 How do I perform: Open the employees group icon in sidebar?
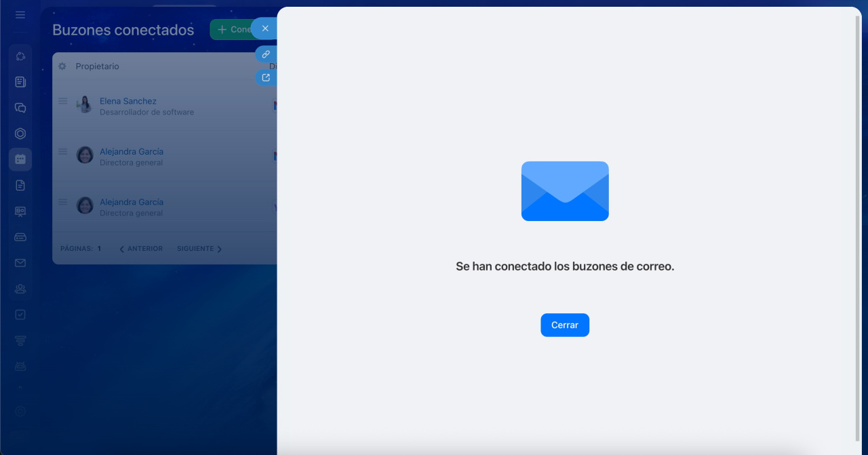(x=20, y=289)
